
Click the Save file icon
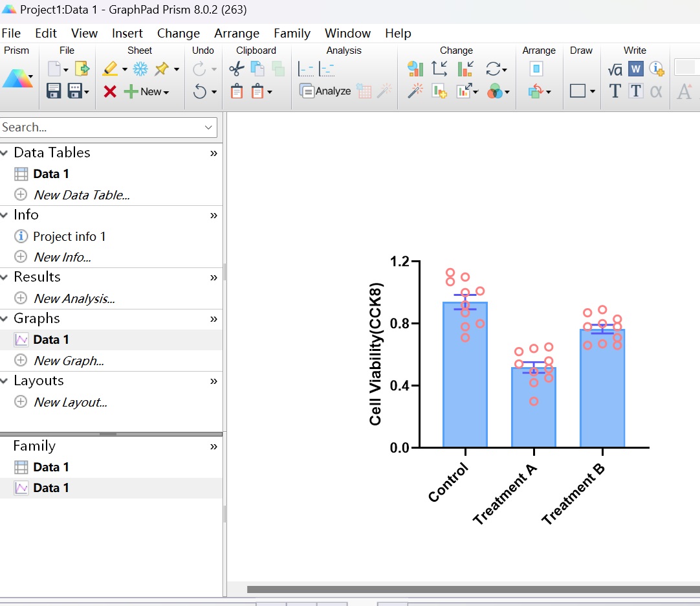[54, 91]
